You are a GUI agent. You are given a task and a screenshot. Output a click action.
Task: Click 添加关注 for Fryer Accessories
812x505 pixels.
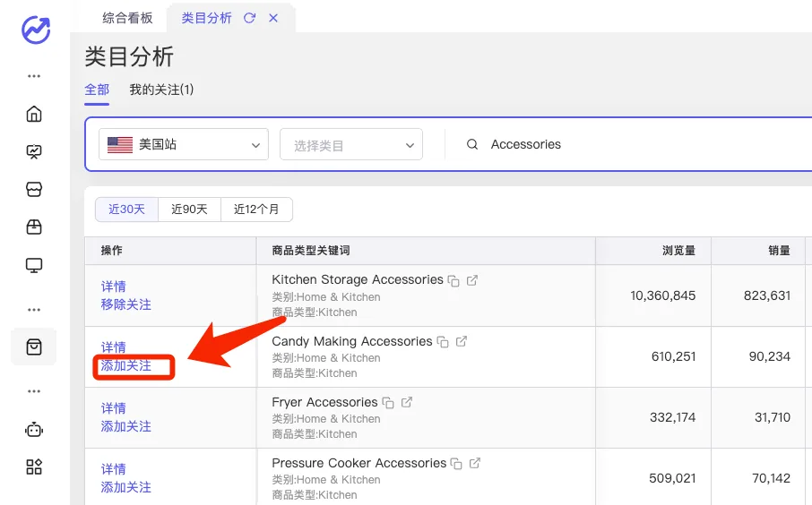pos(125,426)
